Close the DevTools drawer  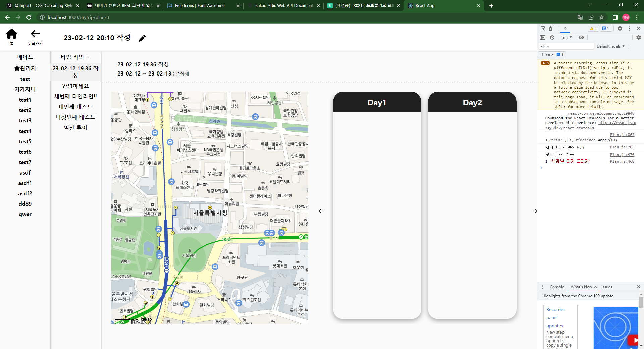point(639,287)
